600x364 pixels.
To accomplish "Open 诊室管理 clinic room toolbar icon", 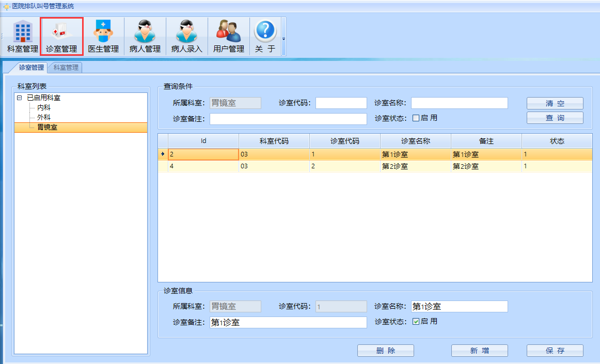I will point(61,36).
